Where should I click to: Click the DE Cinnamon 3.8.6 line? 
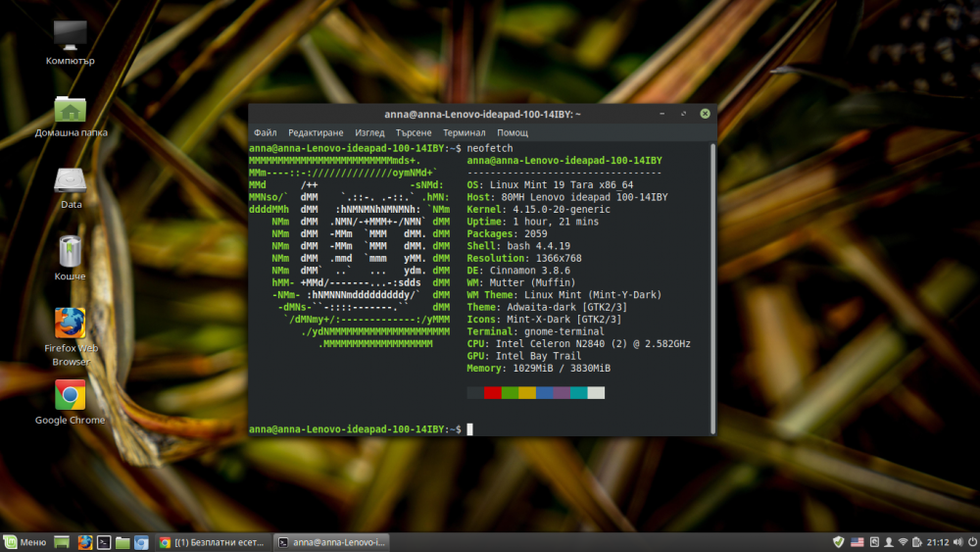click(518, 271)
